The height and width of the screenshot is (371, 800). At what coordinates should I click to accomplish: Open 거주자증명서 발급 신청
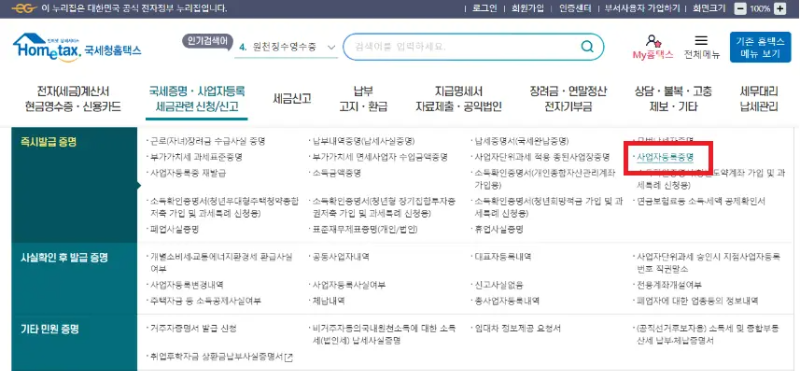pyautogui.click(x=192, y=328)
